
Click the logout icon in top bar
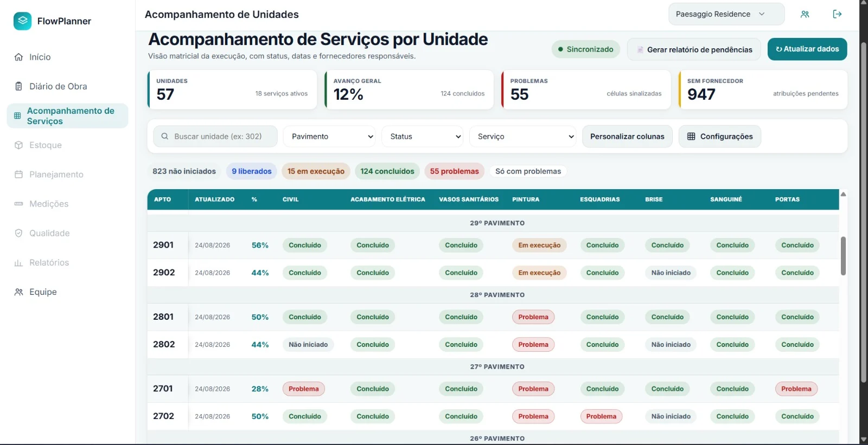click(x=837, y=14)
